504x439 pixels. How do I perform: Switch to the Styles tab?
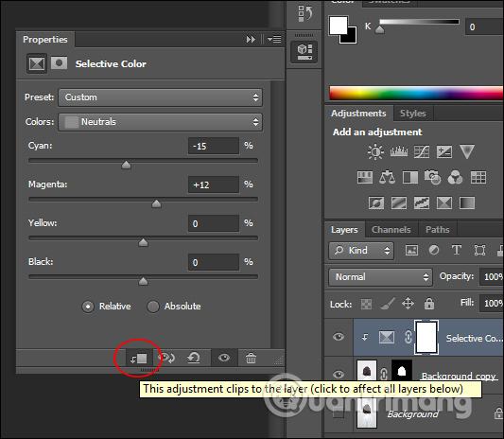click(x=412, y=114)
